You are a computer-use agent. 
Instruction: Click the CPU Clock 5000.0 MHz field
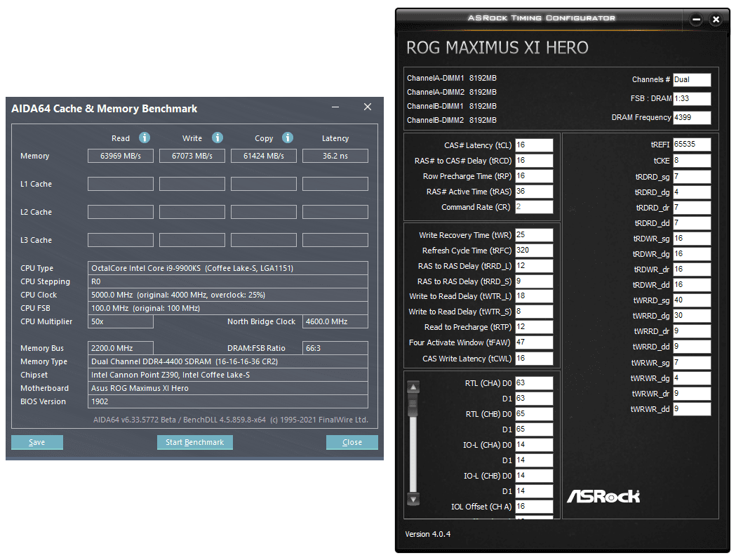[x=227, y=295]
